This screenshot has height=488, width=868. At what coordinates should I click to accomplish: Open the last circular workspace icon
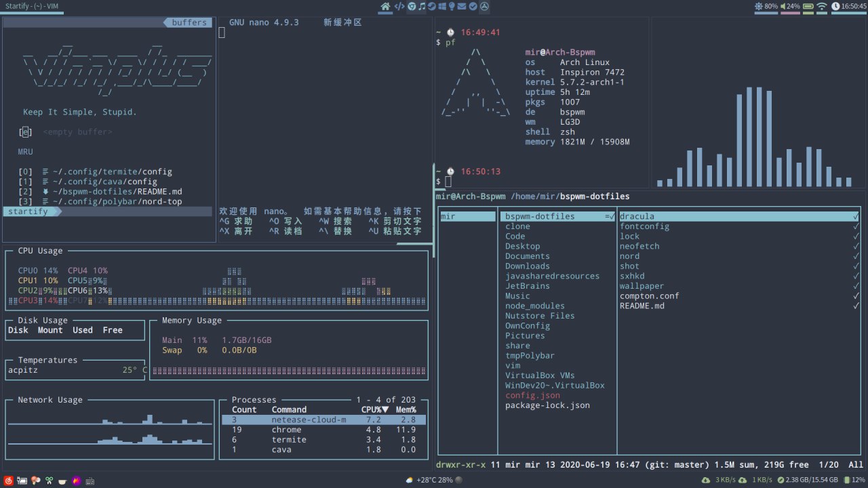pos(484,6)
